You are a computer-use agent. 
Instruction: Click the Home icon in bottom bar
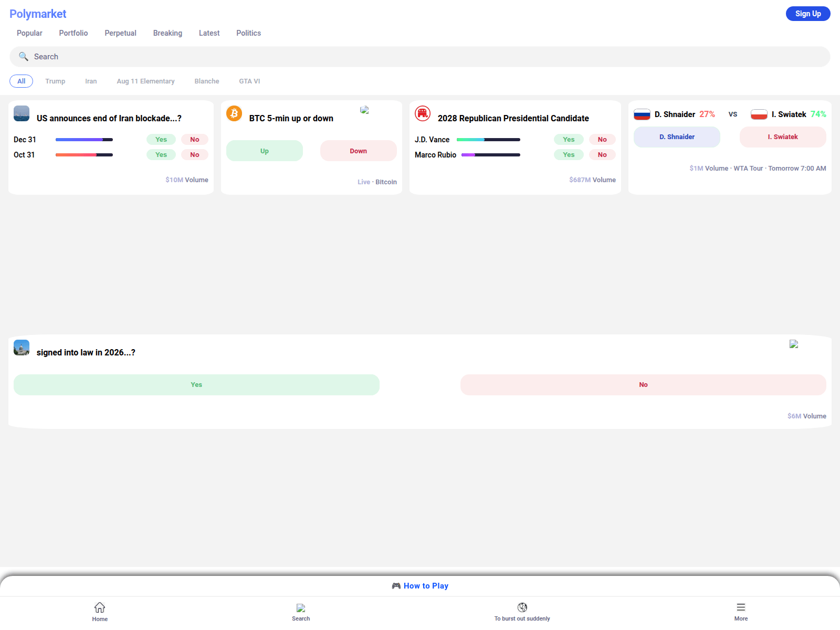point(100,607)
